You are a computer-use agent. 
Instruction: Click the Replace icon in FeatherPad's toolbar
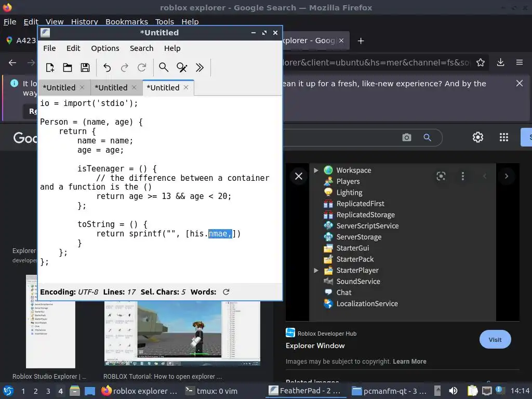pos(182,68)
